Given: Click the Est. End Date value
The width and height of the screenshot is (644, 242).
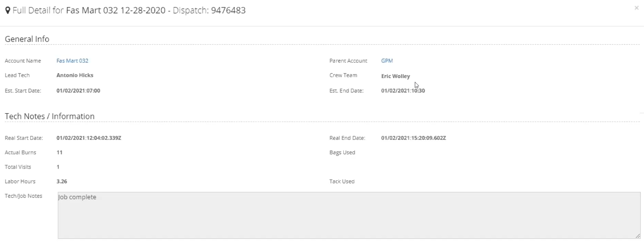Looking at the screenshot, I should (x=403, y=91).
